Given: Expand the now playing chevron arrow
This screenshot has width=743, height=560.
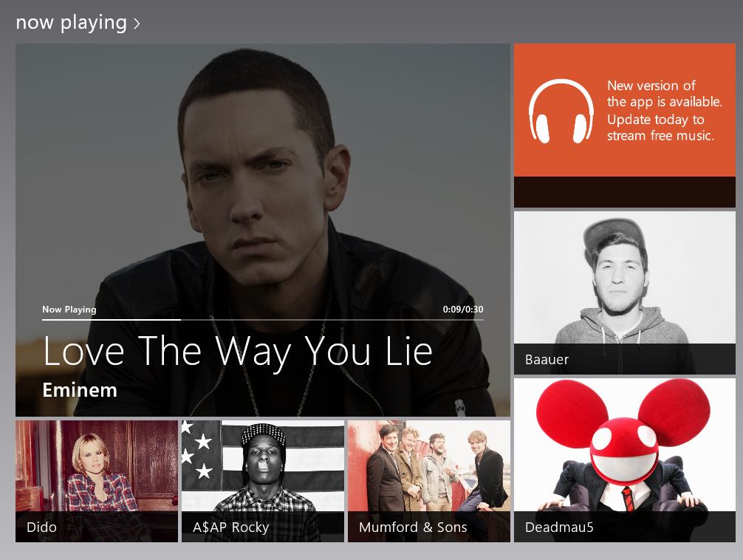Looking at the screenshot, I should (137, 23).
